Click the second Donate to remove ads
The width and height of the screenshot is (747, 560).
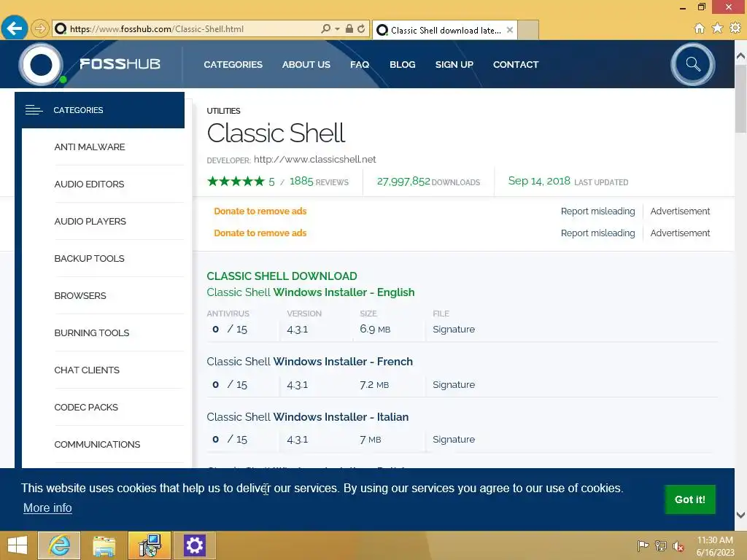click(260, 233)
